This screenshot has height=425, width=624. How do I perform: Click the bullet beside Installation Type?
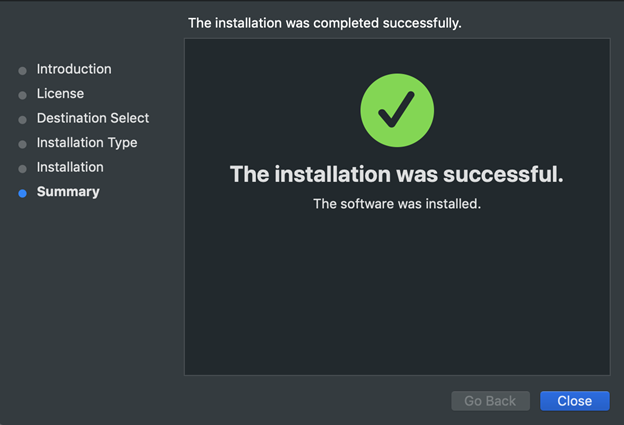point(22,144)
